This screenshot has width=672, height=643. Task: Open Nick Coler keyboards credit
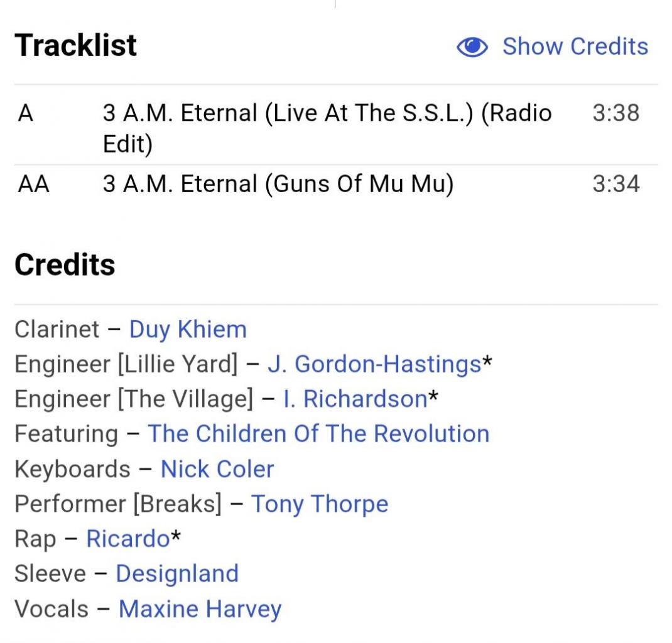click(x=217, y=469)
